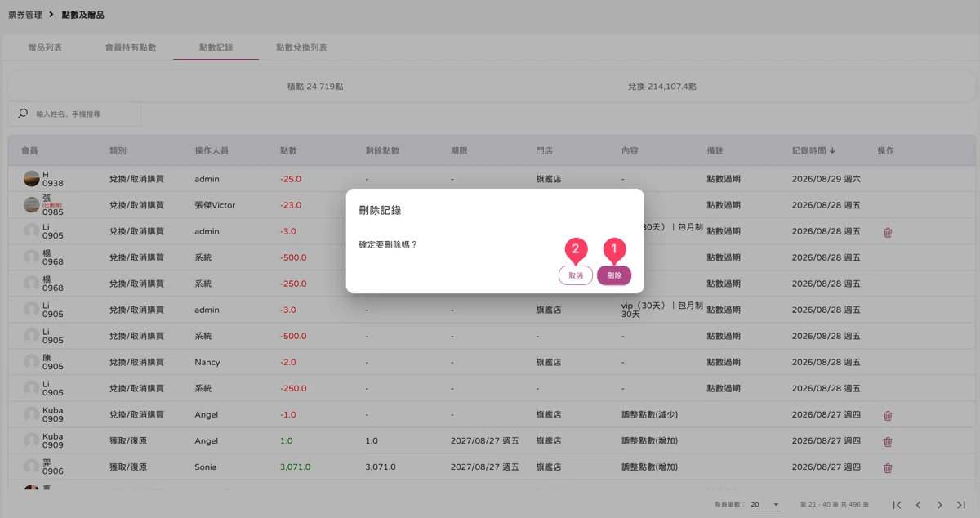Image resolution: width=980 pixels, height=518 pixels.
Task: Click the 票券管理 breadcrumb link
Action: click(25, 15)
